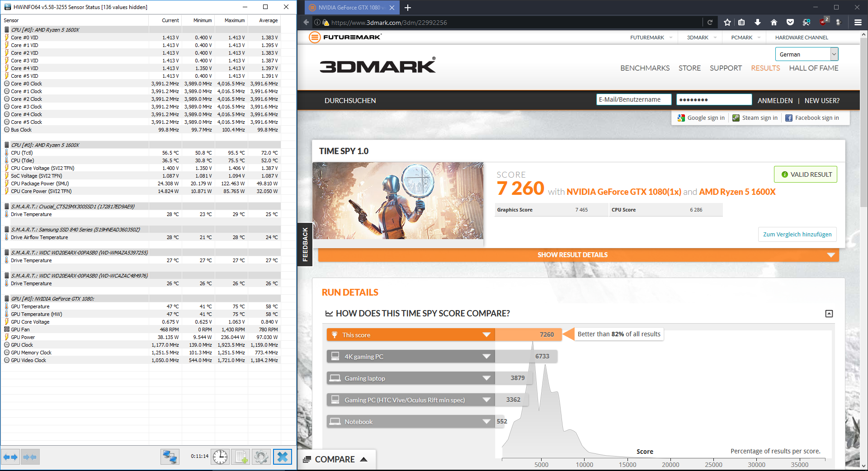Click HWiNFO log-to-file sheet icon
Viewport: 868px width, 471px height.
[x=241, y=457]
